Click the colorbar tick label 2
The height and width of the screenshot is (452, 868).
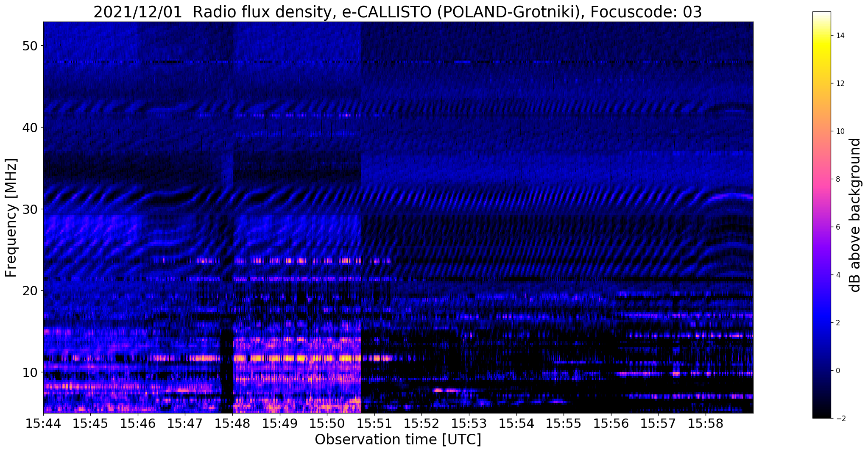click(837, 323)
